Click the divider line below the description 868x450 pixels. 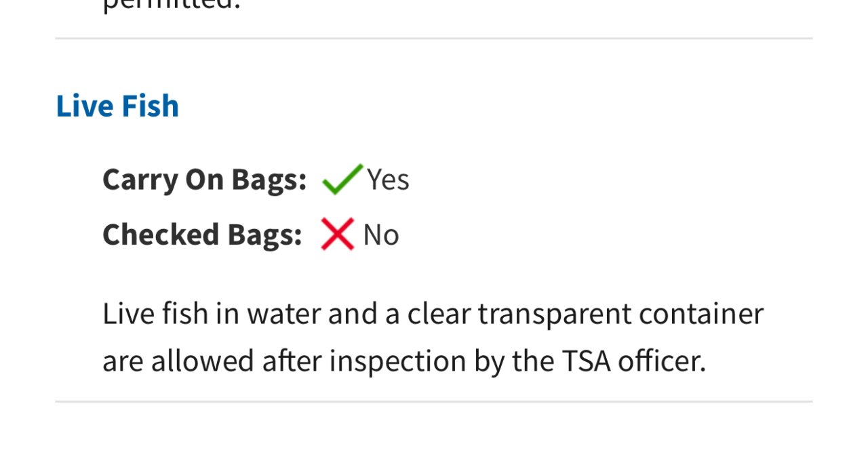point(434,402)
